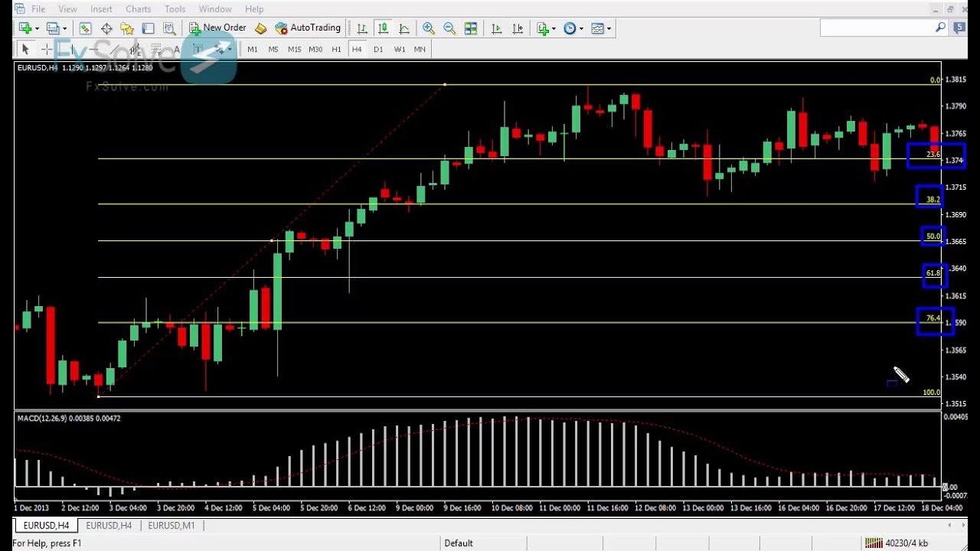
Task: Expand the Arrows tool dropdown arrow
Action: (x=230, y=49)
